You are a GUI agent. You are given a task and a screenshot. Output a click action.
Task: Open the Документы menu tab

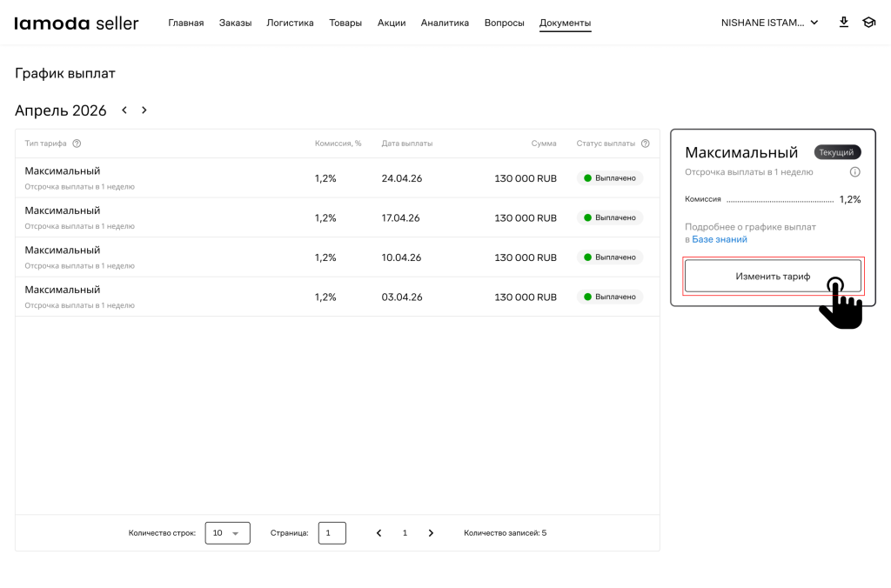pyautogui.click(x=565, y=23)
